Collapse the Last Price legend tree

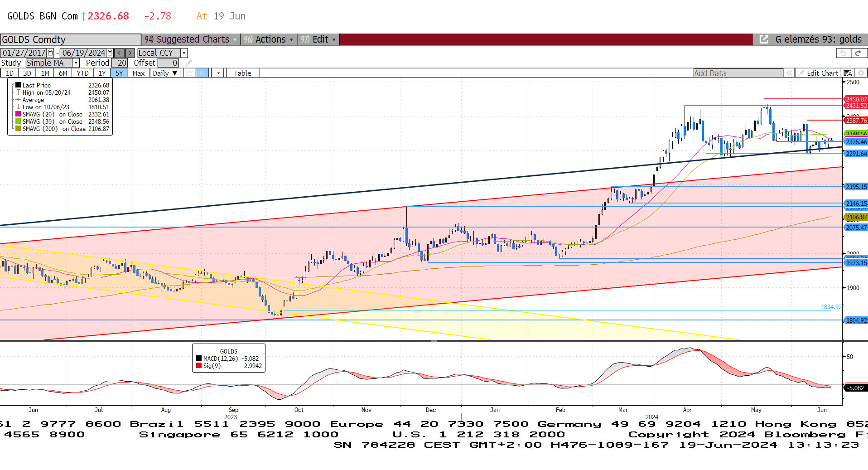tap(13, 85)
